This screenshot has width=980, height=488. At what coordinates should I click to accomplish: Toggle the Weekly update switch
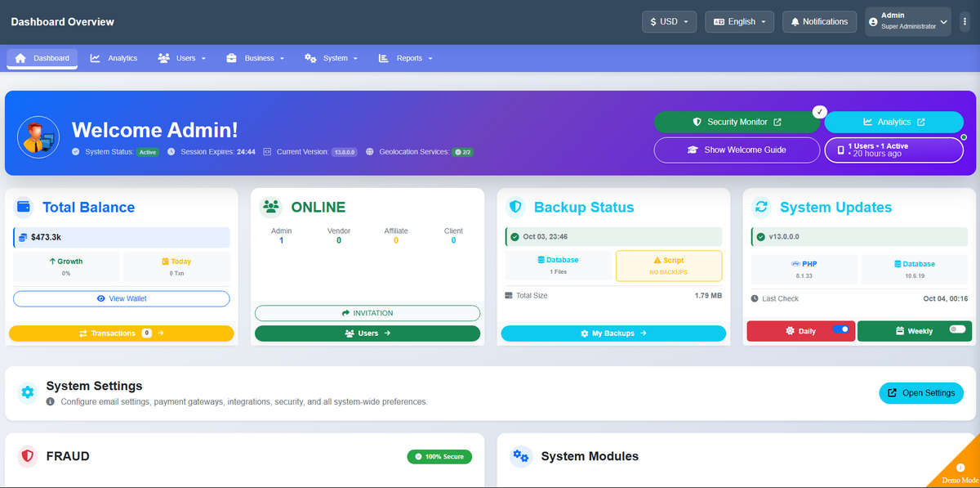(957, 329)
